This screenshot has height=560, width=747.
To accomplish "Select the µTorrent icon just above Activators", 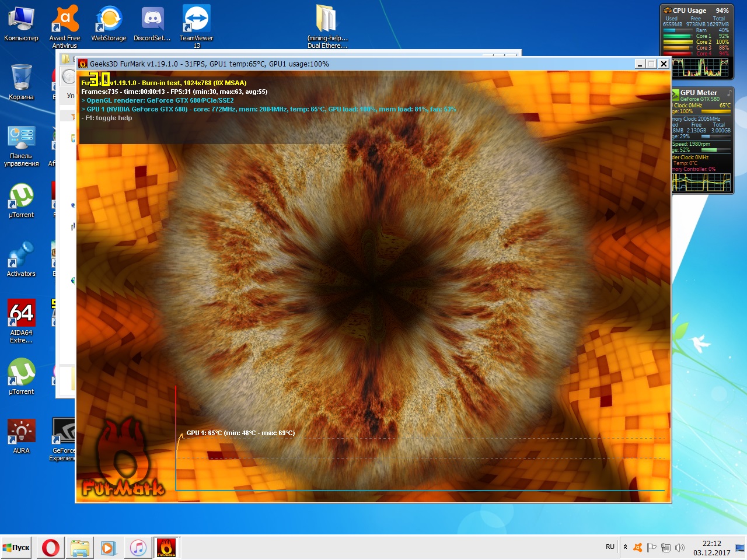I will pyautogui.click(x=21, y=201).
